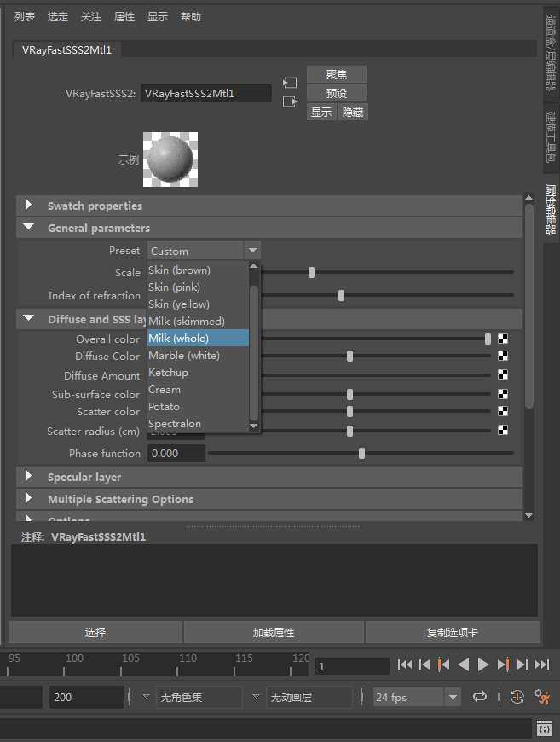The image size is (560, 742).
Task: Open the script editor icon
Action: pos(545,728)
